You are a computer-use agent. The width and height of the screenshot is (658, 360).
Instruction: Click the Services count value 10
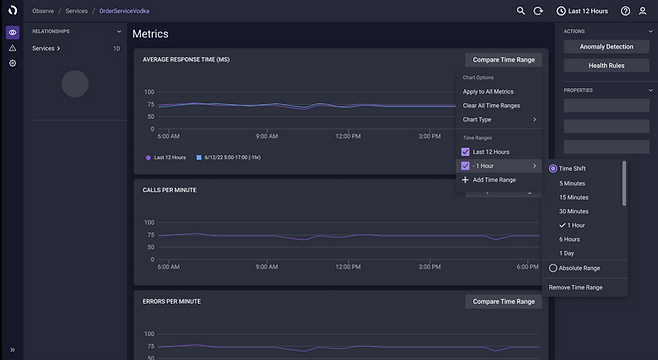click(116, 49)
